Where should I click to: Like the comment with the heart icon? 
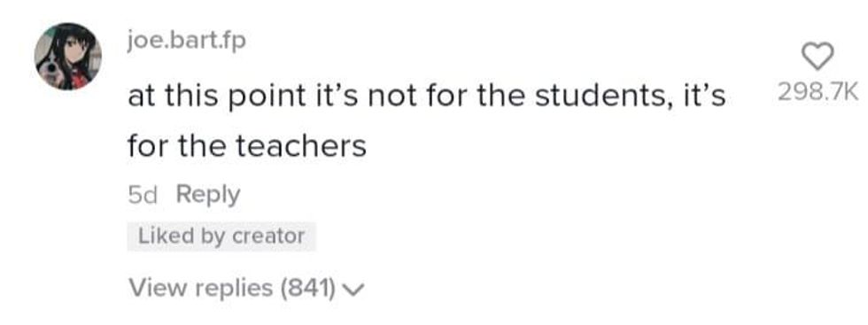point(818,57)
